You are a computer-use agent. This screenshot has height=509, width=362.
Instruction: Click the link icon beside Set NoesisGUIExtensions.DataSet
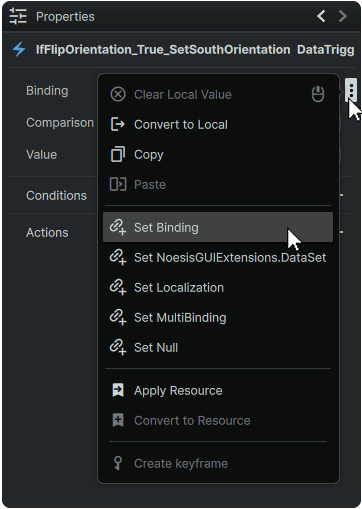pyautogui.click(x=118, y=257)
